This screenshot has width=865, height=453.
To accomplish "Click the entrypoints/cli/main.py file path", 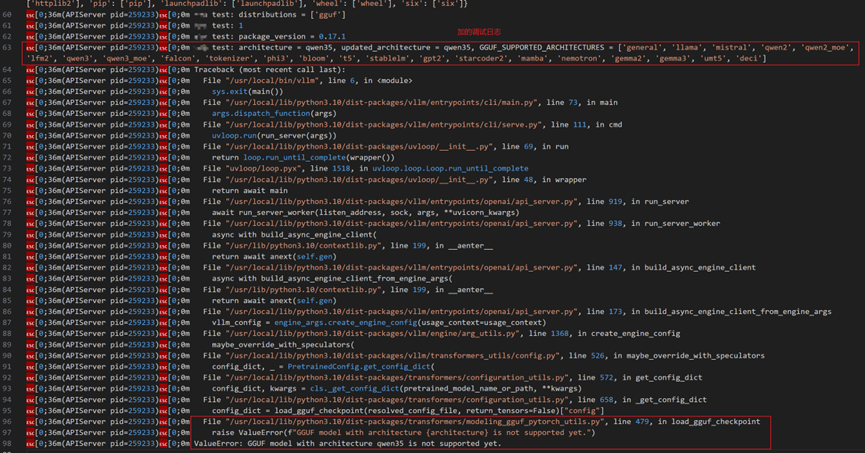I will click(380, 103).
